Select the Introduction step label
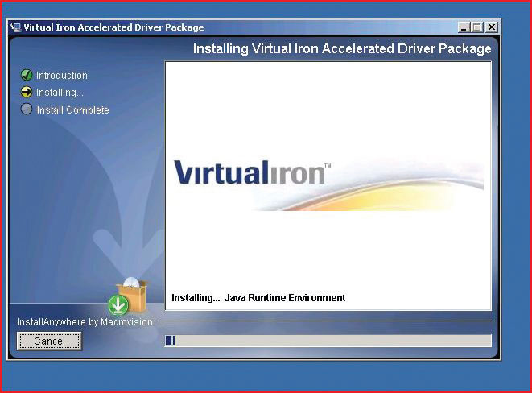 [x=61, y=76]
